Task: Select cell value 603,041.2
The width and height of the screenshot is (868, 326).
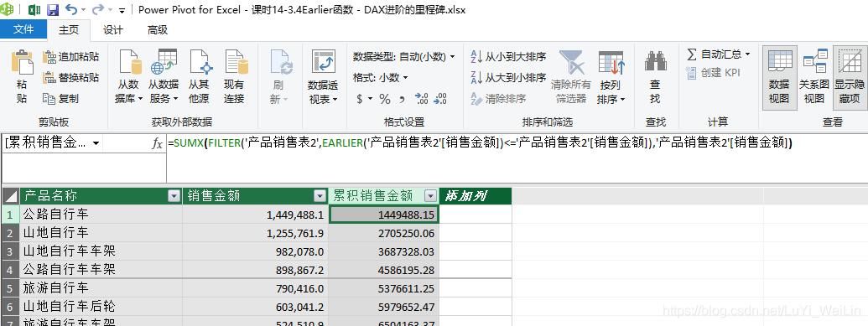Action: tap(255, 307)
